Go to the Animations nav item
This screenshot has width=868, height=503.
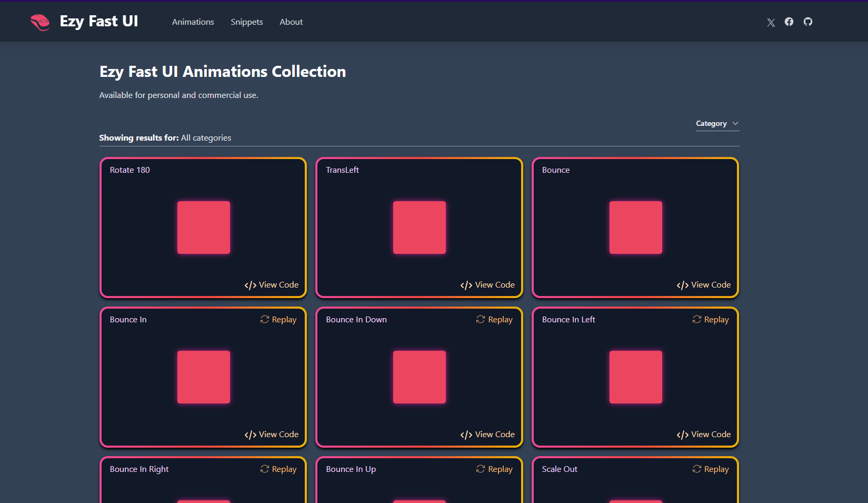click(x=193, y=22)
